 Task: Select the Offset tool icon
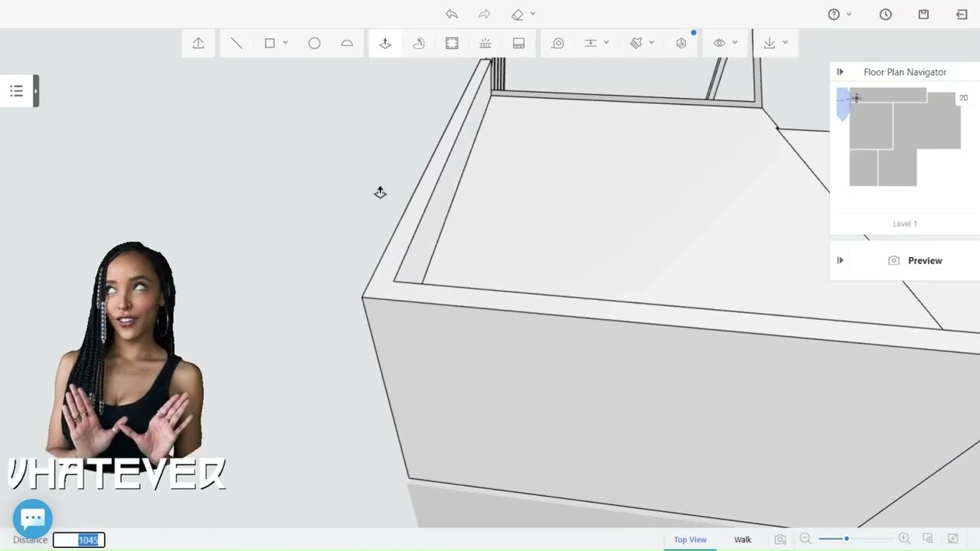452,44
